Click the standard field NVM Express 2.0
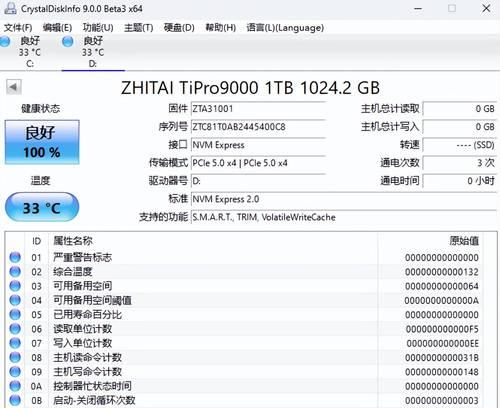The image size is (500, 408). (x=344, y=199)
